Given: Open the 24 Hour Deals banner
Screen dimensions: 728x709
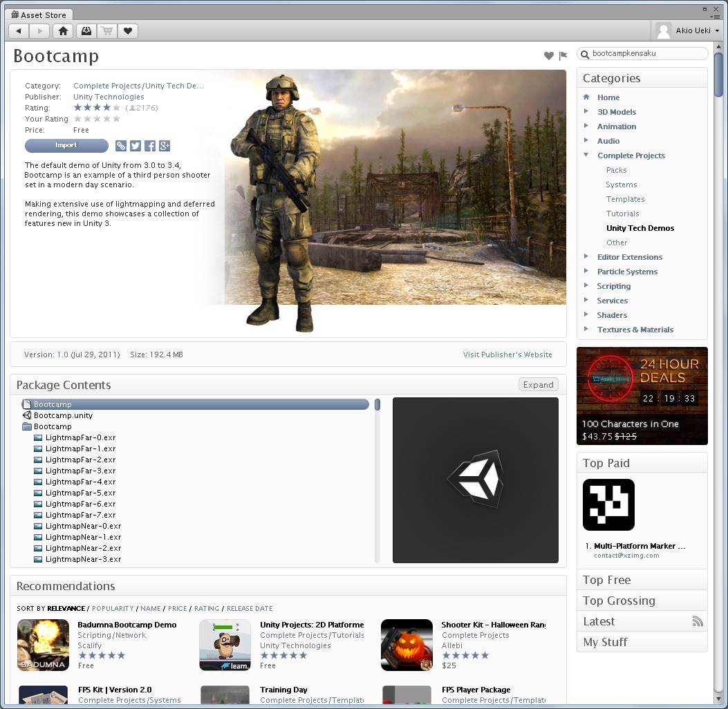Looking at the screenshot, I should point(642,396).
